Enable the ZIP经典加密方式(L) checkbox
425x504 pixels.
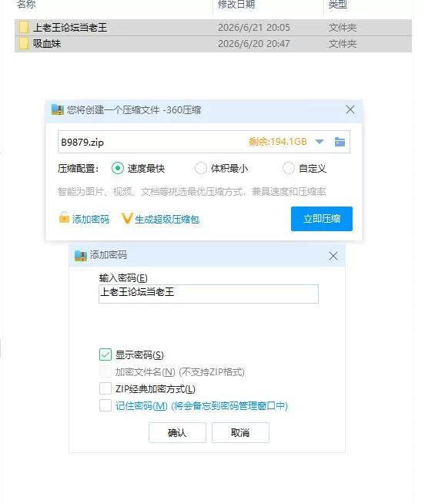pos(105,388)
